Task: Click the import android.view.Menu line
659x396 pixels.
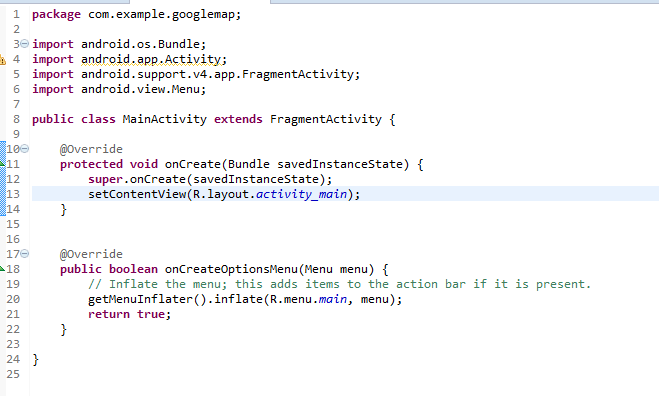Action: (x=119, y=89)
